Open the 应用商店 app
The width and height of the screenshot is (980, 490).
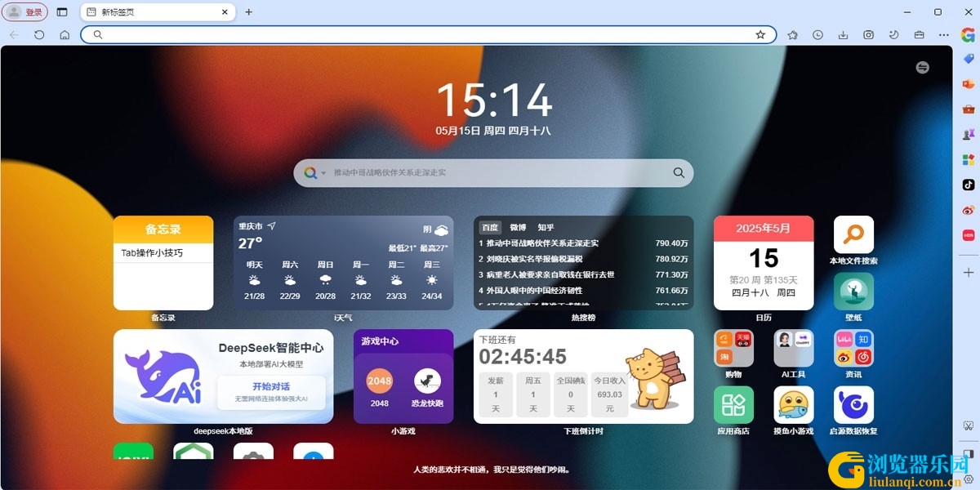733,405
